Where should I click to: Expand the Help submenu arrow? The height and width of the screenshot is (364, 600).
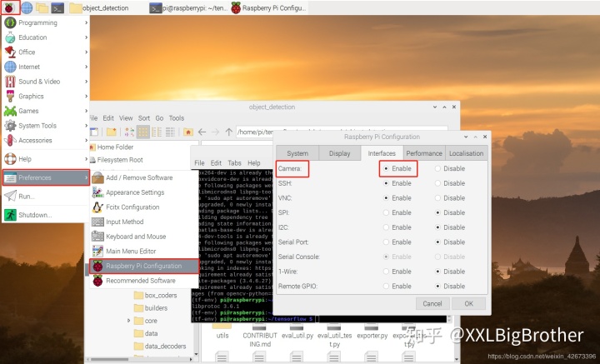coord(87,159)
